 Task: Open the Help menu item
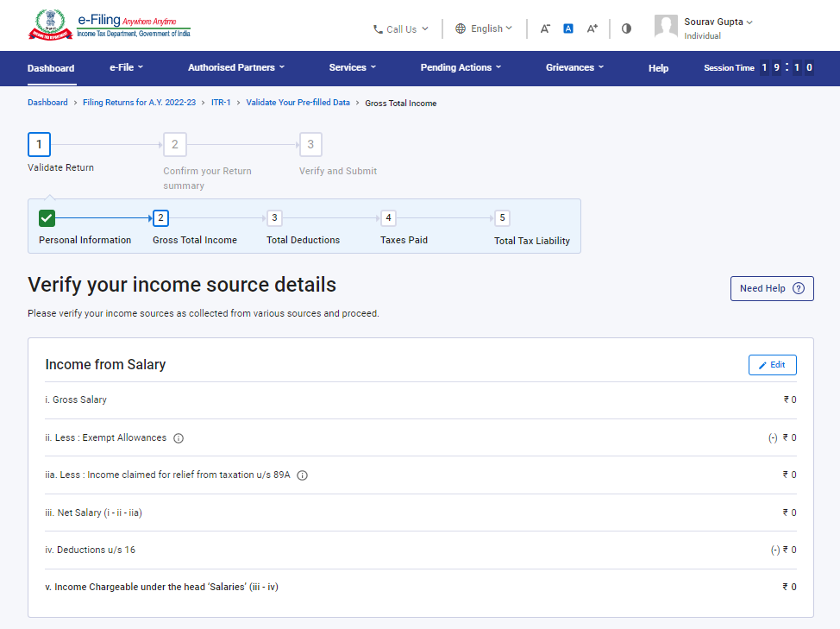(x=658, y=68)
